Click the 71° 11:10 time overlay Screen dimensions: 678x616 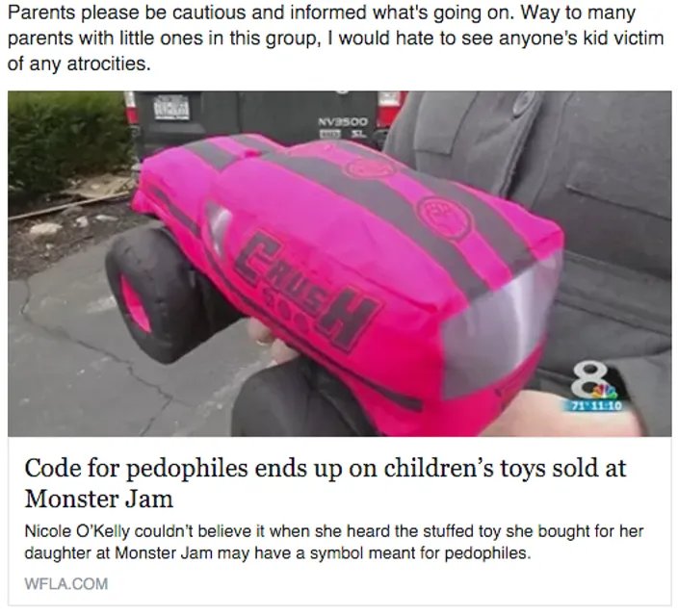click(595, 406)
